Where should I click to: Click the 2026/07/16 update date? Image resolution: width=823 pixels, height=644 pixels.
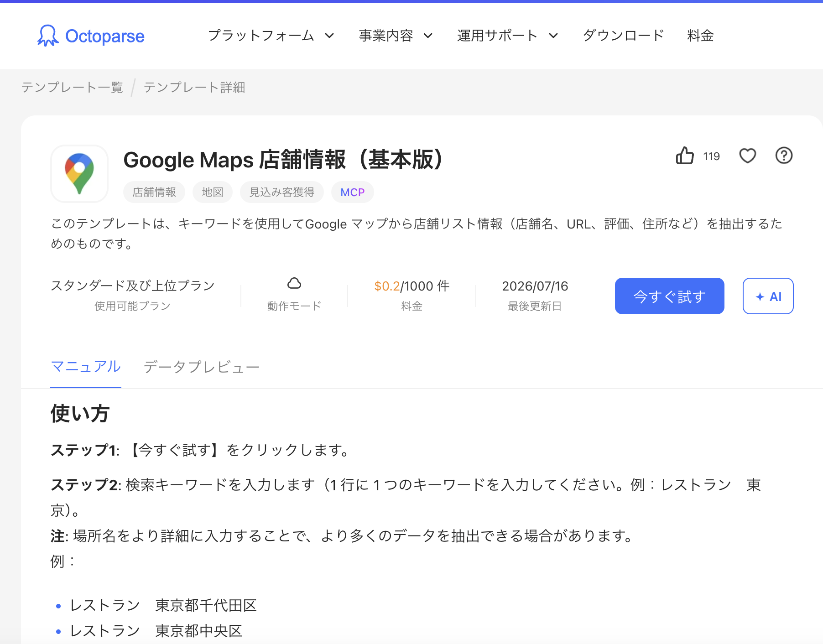pos(535,286)
